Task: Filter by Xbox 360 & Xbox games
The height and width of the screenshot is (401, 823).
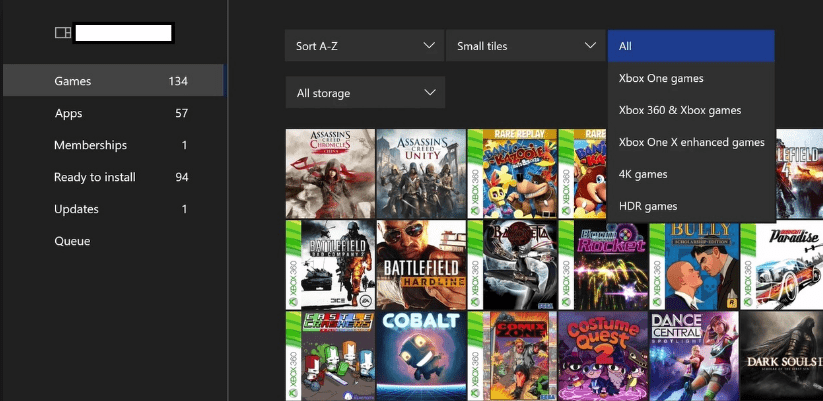Action: click(x=691, y=110)
